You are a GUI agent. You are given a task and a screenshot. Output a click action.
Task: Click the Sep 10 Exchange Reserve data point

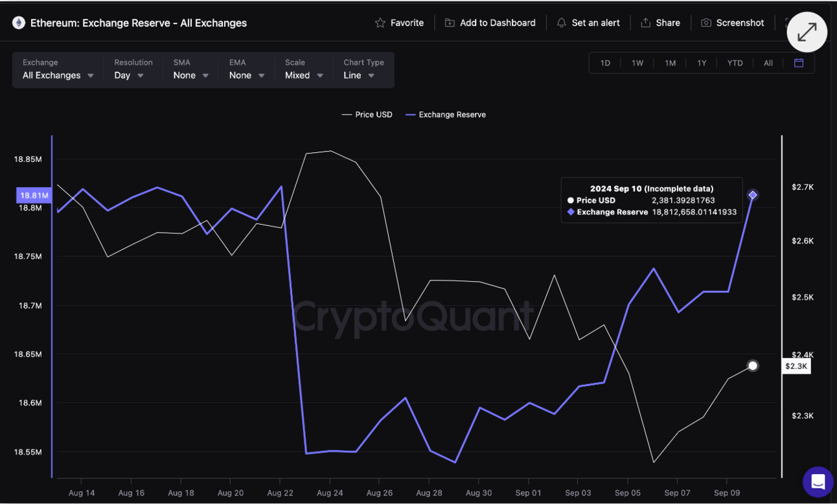(752, 195)
